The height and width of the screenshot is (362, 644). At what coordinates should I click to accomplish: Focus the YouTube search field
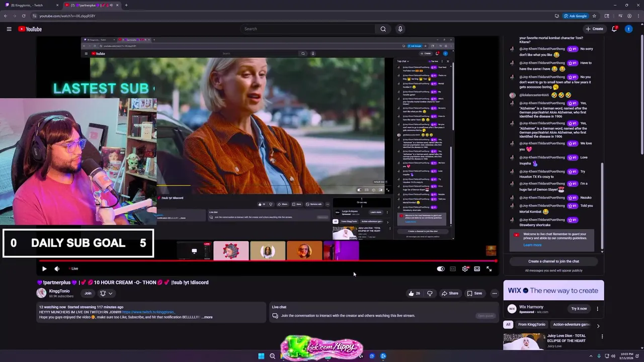[307, 29]
